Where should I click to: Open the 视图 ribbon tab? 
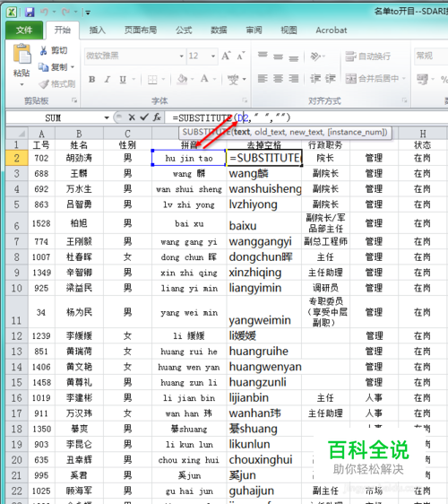coord(289,30)
